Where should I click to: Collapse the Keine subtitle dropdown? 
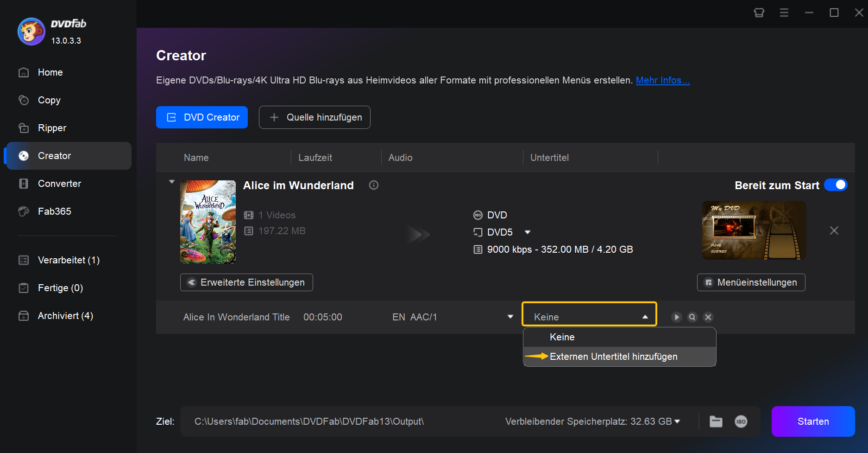645,317
